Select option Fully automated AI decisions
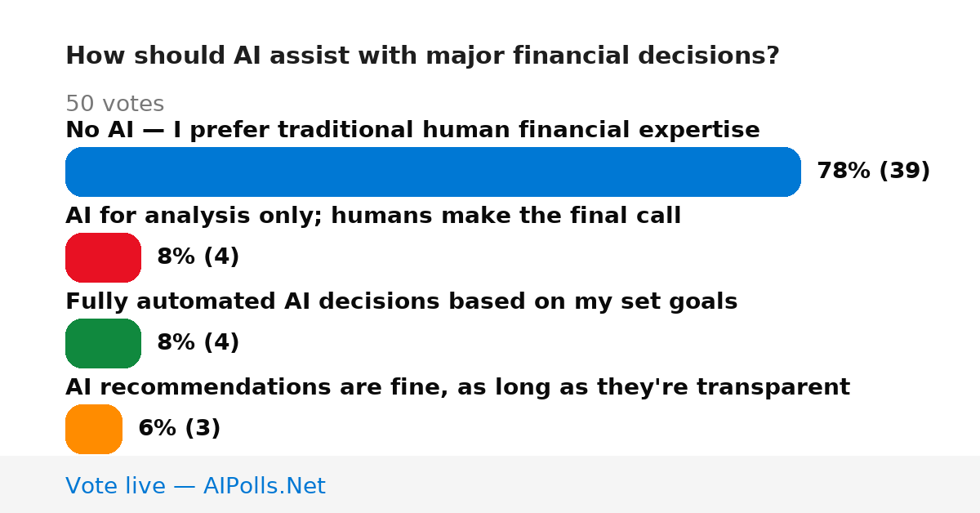Viewport: 980px width, 513px height. coord(401,301)
